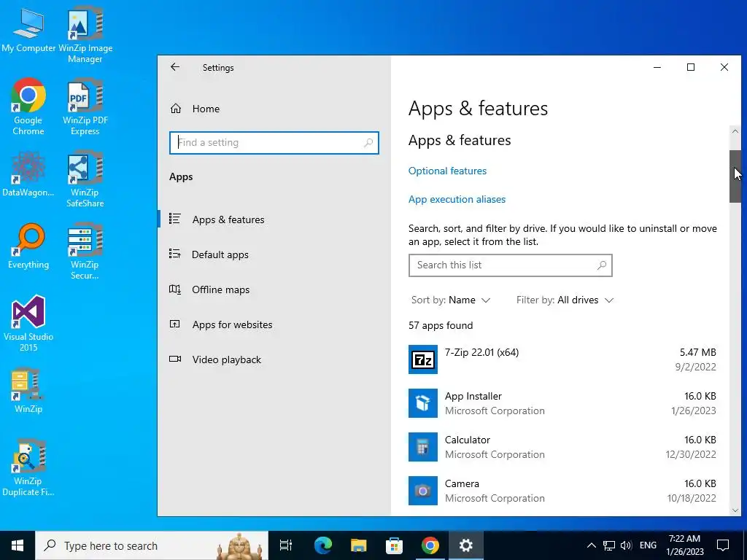Open the Sort by Name dropdown

click(x=451, y=300)
